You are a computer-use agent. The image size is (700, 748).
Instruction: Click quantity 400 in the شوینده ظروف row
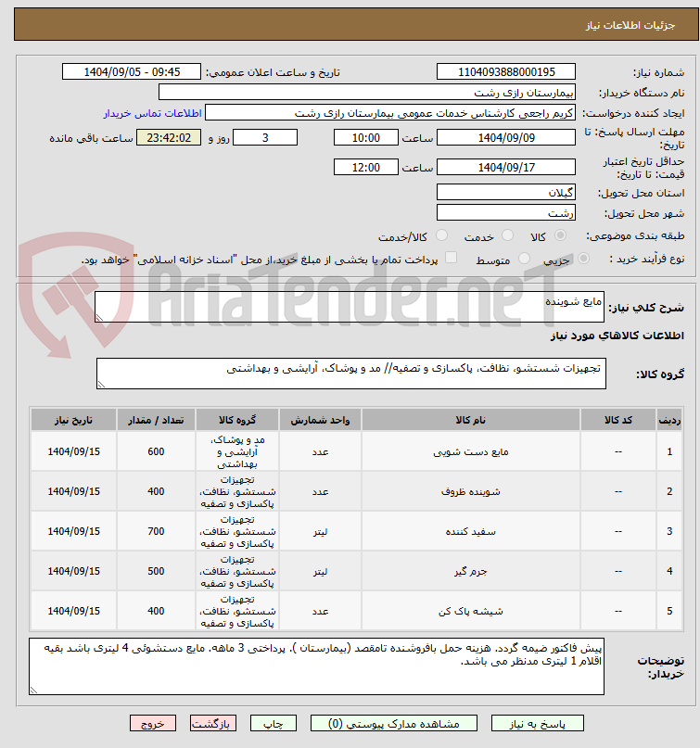point(156,491)
